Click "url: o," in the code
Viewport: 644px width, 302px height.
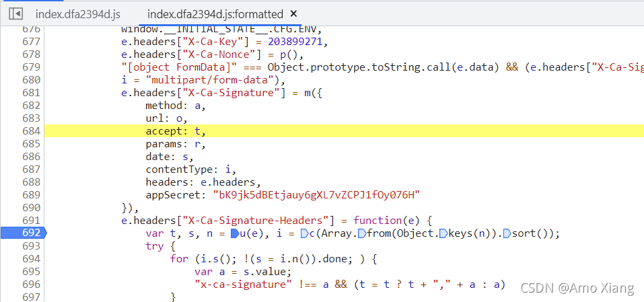click(166, 118)
